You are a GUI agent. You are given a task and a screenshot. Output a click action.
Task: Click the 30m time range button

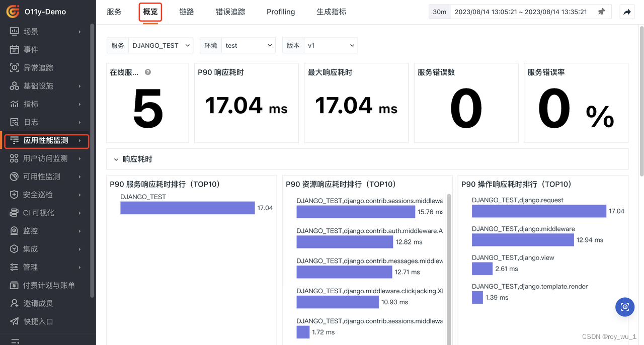click(x=439, y=11)
